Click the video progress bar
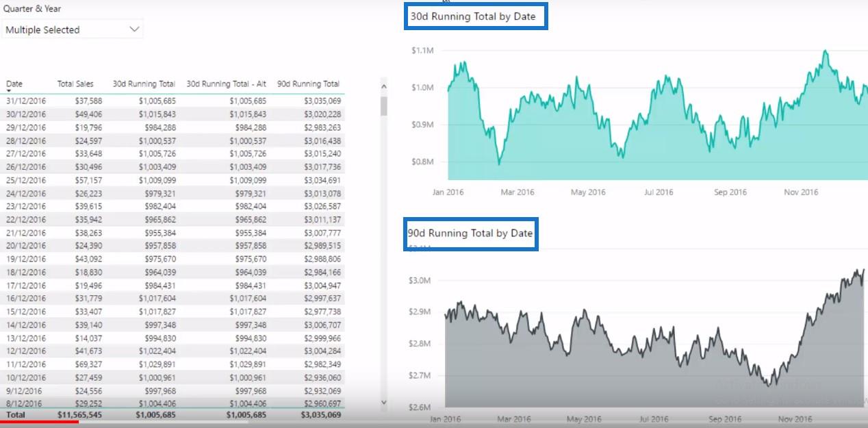This screenshot has height=428, width=868. point(434,423)
